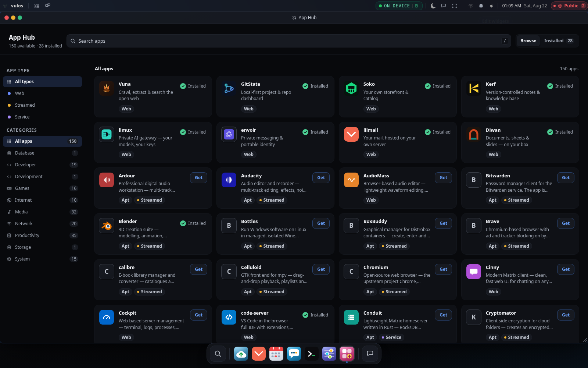The height and width of the screenshot is (368, 588).
Task: Open the Vuna app icon
Action: [107, 88]
